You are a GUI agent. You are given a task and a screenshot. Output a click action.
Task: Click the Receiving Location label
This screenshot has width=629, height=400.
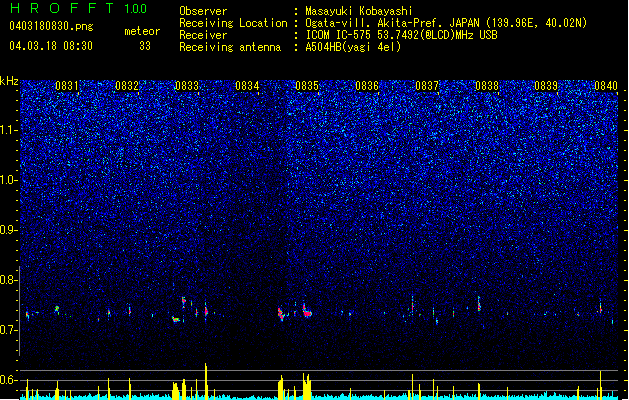coord(233,23)
